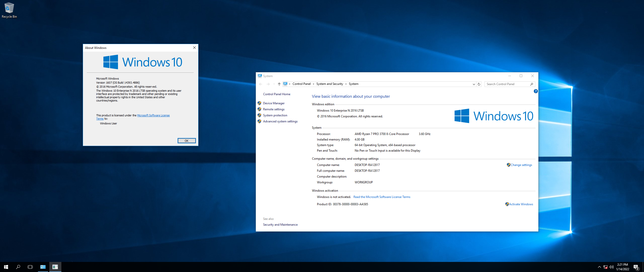This screenshot has width=644, height=272.
Task: Open Task View on taskbar
Action: pos(30,267)
